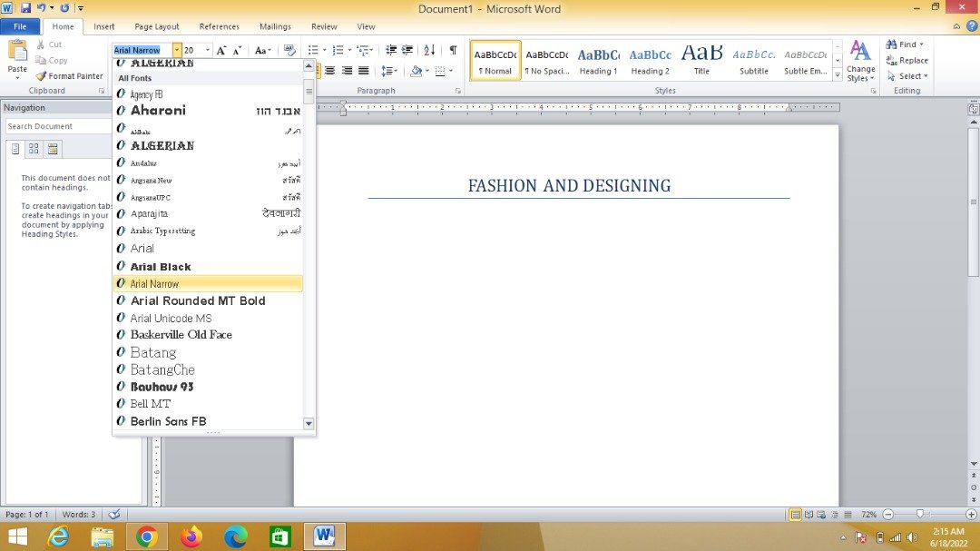Open Change Styles dropdown
The image size is (980, 551).
[x=860, y=62]
